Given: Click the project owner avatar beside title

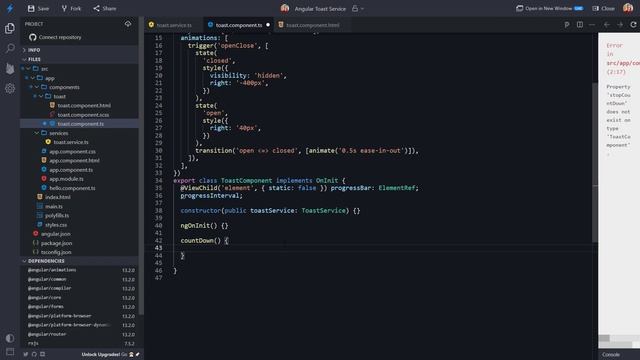Looking at the screenshot, I should (285, 8).
